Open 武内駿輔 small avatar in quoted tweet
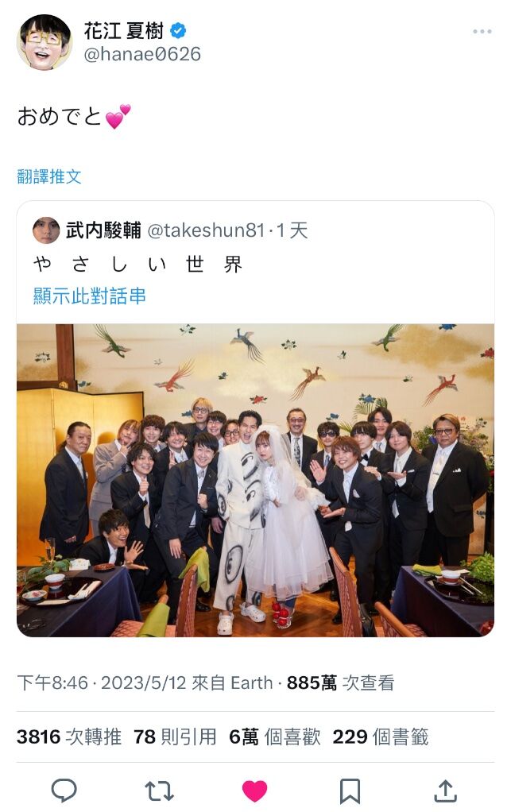Screen dimensions: 511x812 click(x=46, y=230)
